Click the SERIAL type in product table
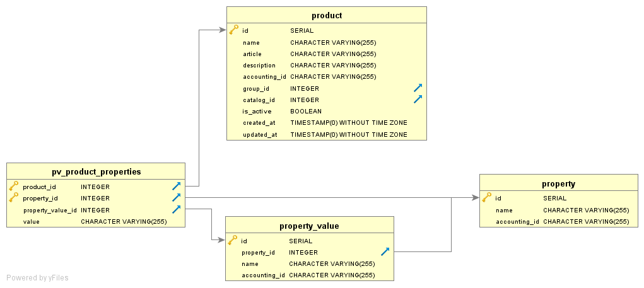The image size is (644, 288). tap(302, 31)
